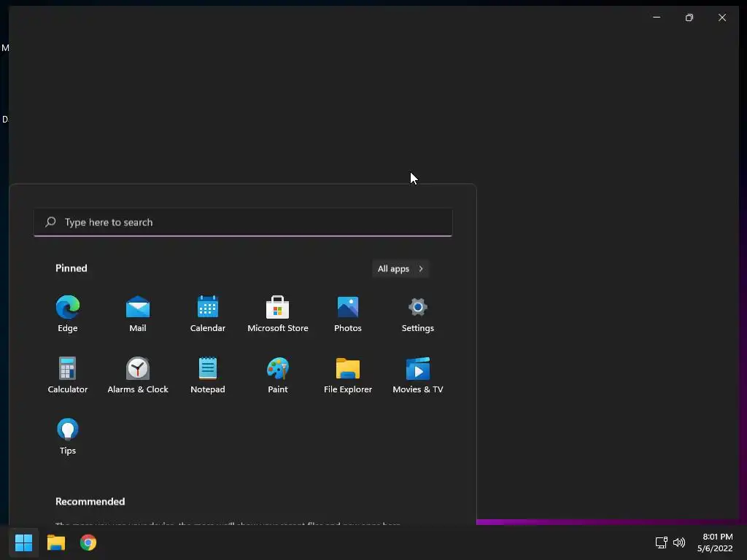This screenshot has width=747, height=560.
Task: Click the Windows Start button on taskbar
Action: pyautogui.click(x=23, y=542)
